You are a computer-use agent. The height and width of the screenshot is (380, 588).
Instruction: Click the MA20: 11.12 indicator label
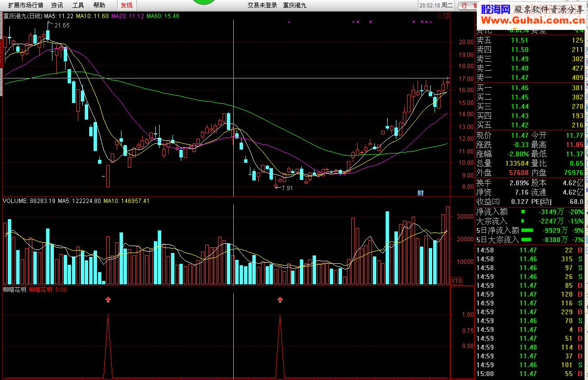(x=128, y=16)
